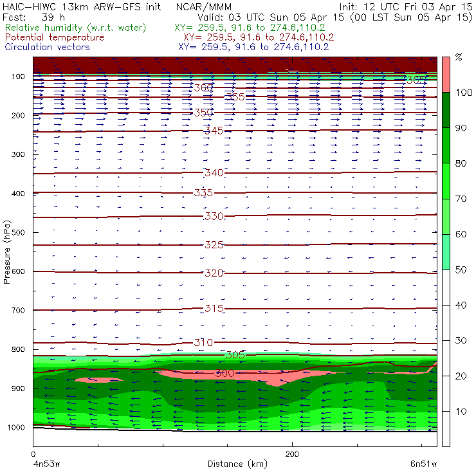Click the light green 60-70% colorbar segment
476x476 pixels.
(446, 216)
